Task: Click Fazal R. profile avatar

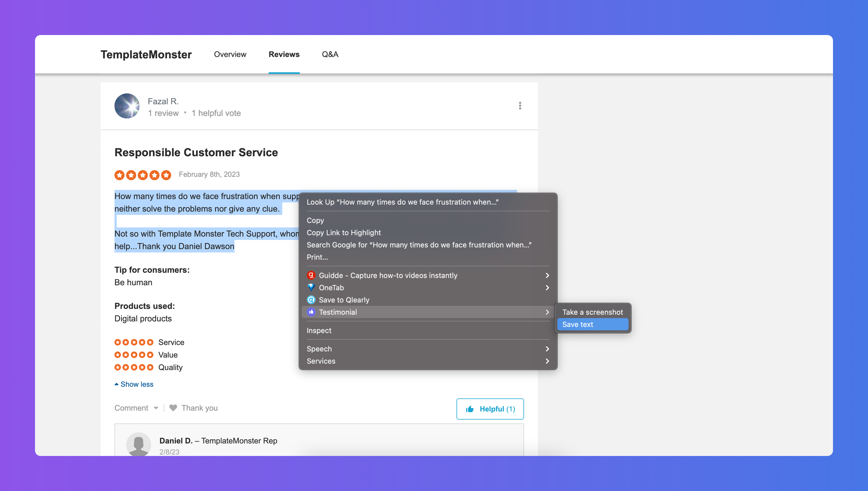Action: (x=127, y=106)
